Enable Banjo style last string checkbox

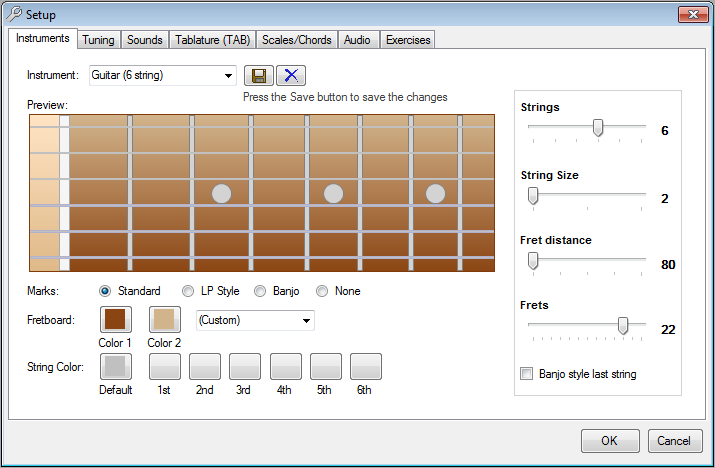click(x=527, y=374)
